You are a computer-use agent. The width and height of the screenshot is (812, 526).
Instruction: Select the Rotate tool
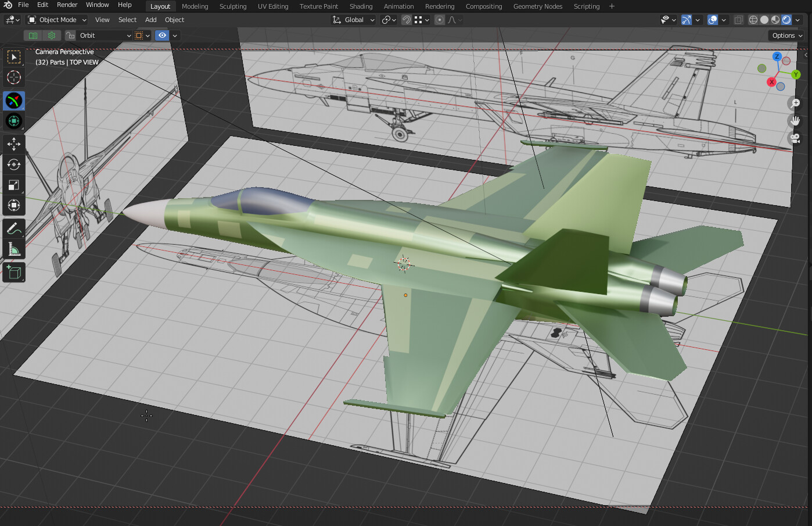click(14, 164)
